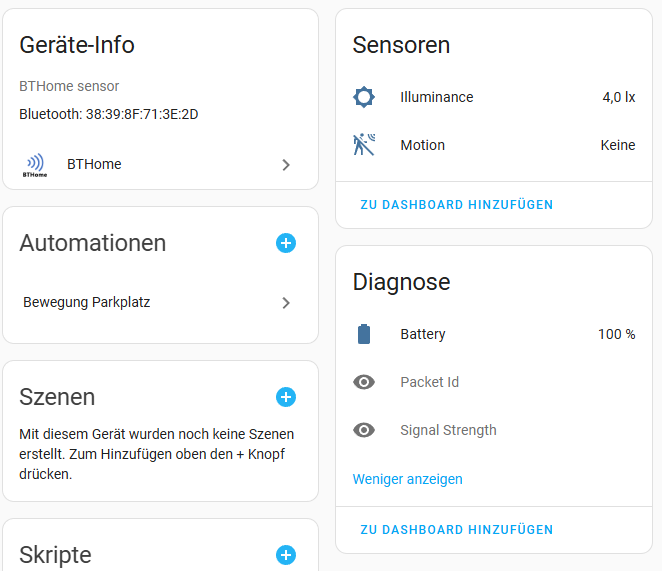Open the Motion sensor state Keine
662x571 pixels.
click(617, 145)
